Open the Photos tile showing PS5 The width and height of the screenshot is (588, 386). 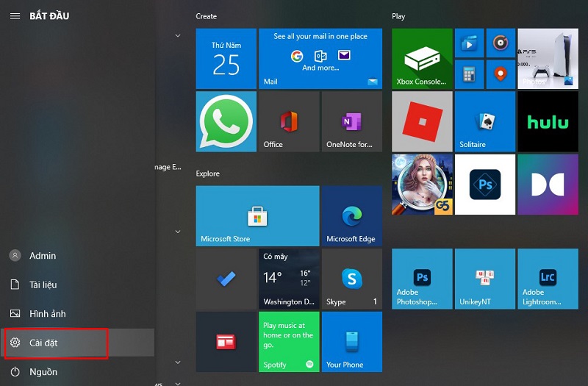pyautogui.click(x=548, y=59)
